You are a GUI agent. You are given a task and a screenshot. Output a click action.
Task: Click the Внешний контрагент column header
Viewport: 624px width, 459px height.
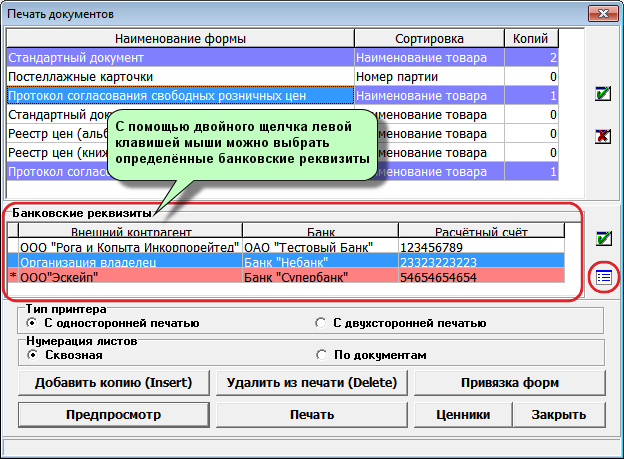click(x=131, y=231)
